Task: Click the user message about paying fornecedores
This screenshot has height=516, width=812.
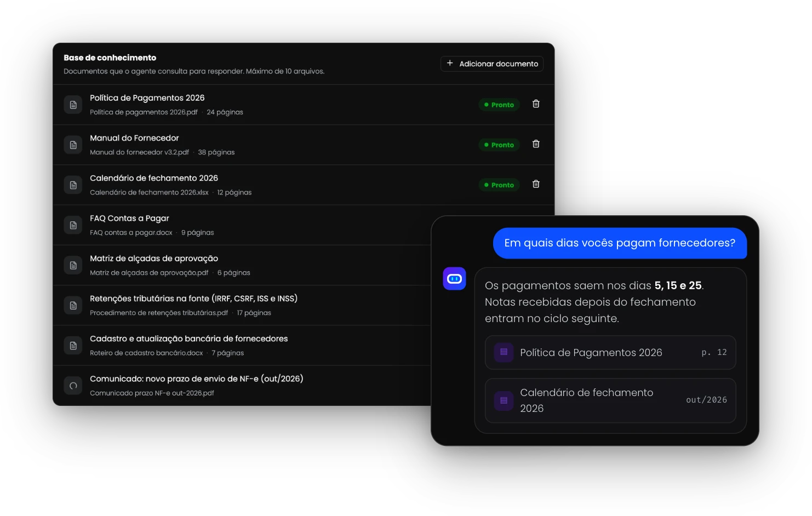Action: click(x=620, y=243)
